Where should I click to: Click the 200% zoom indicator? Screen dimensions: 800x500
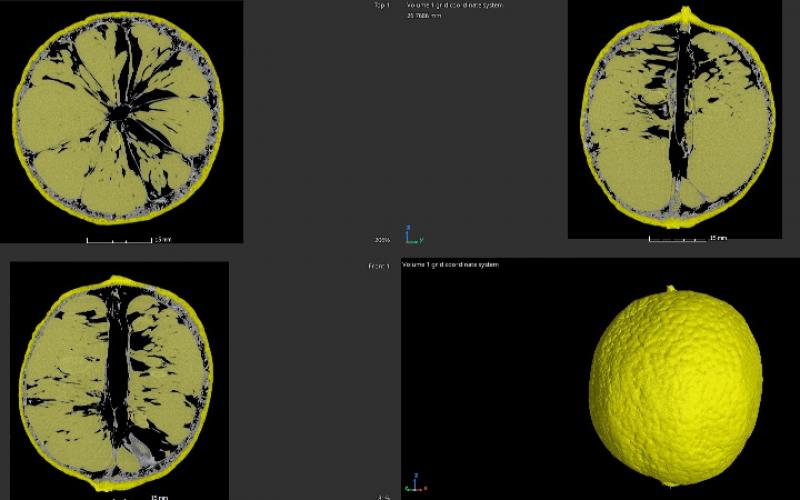pos(381,240)
